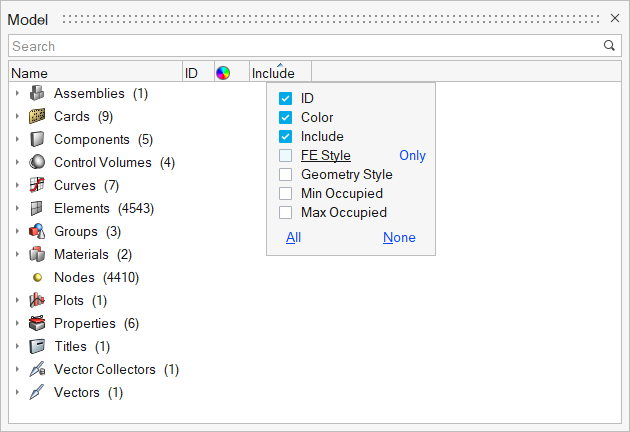Expand the Elements tree branch

point(17,208)
